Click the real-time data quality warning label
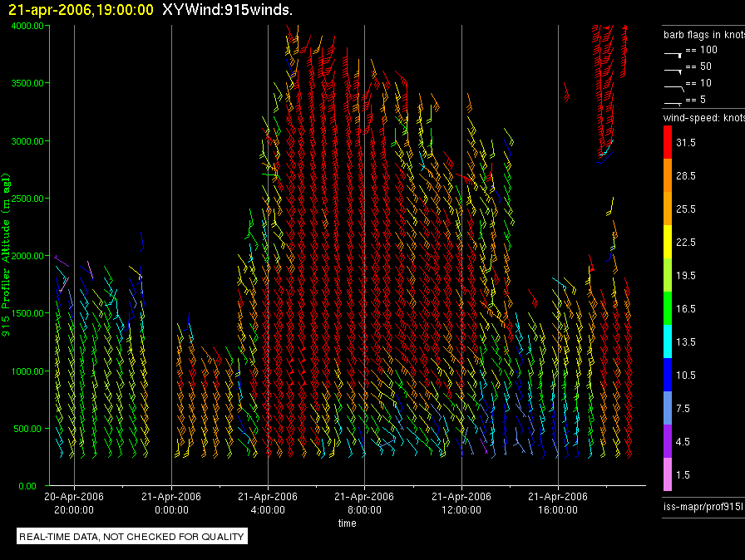The width and height of the screenshot is (745, 560). 132,537
